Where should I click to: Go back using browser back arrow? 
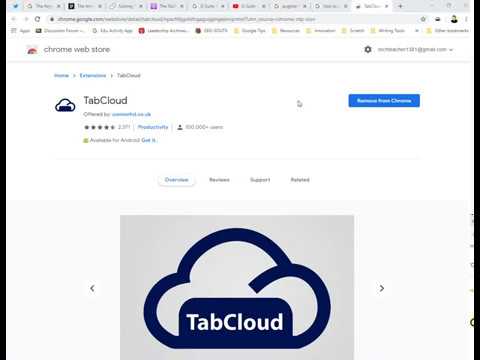14,19
